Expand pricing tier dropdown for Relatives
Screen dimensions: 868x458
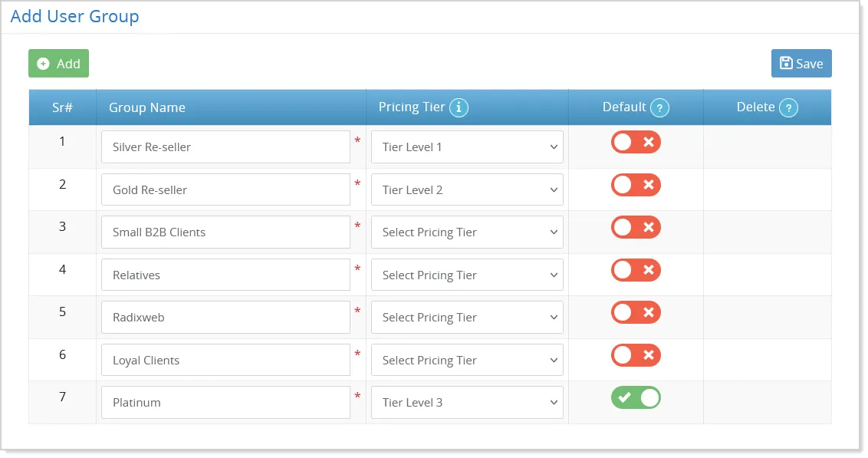coord(467,275)
